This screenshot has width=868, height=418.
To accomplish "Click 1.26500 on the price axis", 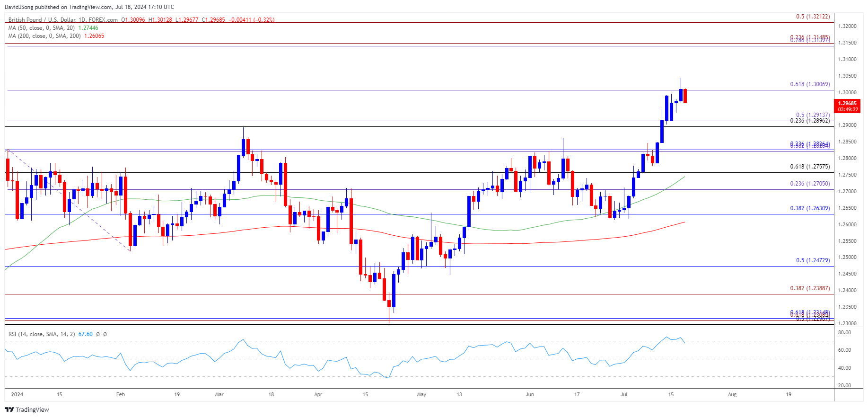I will 847,208.
